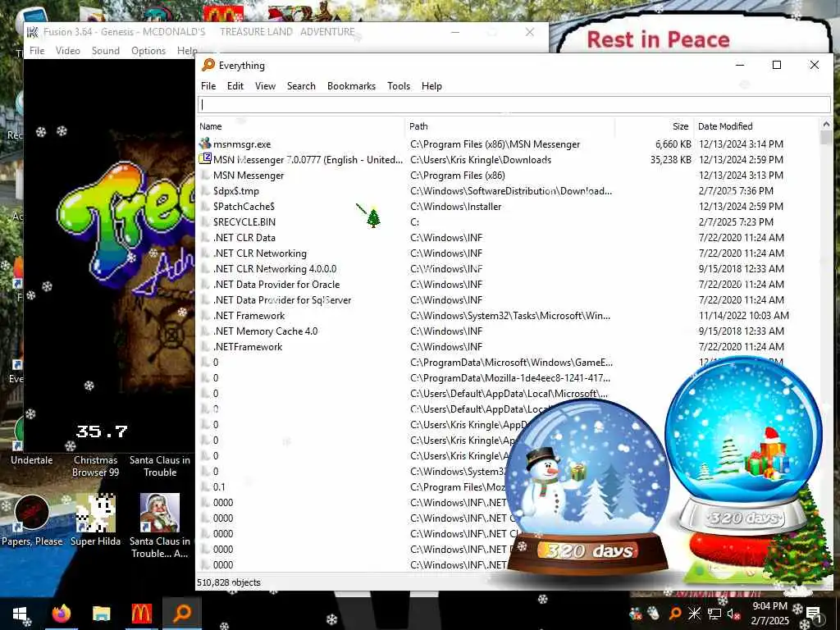
Task: Click the Everything icon in system tray
Action: [x=675, y=614]
